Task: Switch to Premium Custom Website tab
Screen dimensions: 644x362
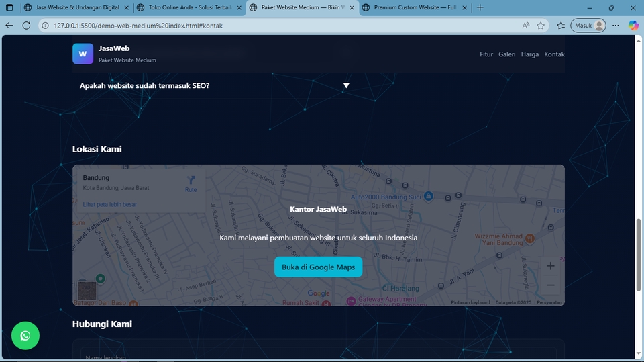Action: click(415, 7)
